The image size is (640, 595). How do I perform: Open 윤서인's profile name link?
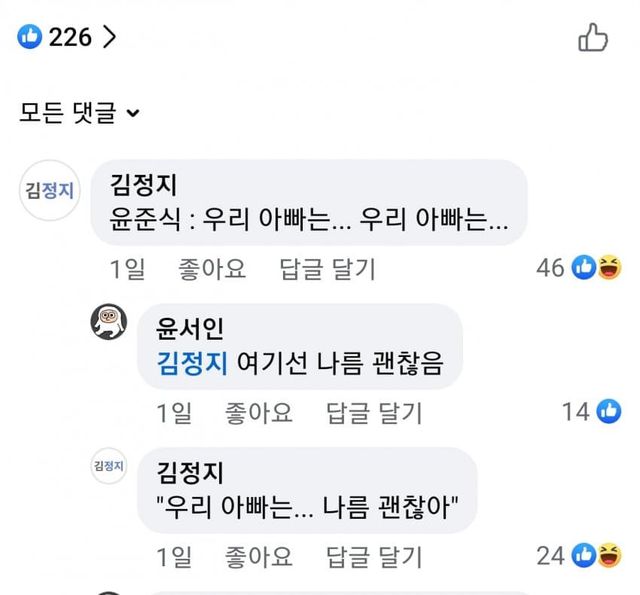pos(193,327)
